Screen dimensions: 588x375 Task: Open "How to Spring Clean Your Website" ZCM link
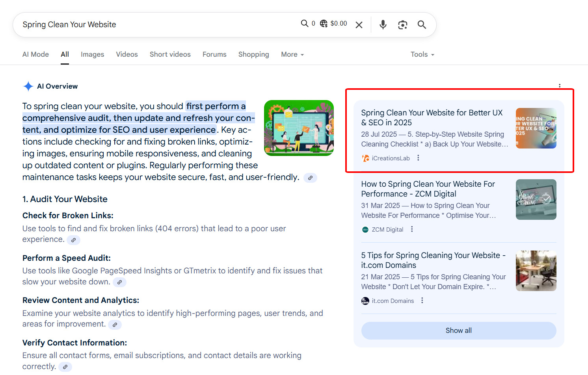(x=428, y=189)
